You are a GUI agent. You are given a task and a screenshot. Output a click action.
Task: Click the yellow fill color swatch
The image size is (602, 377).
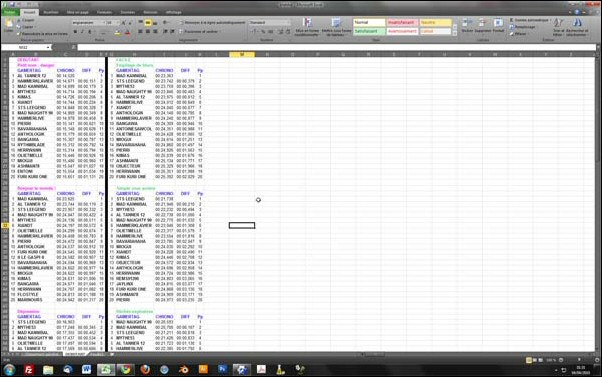pyautogui.click(x=117, y=32)
